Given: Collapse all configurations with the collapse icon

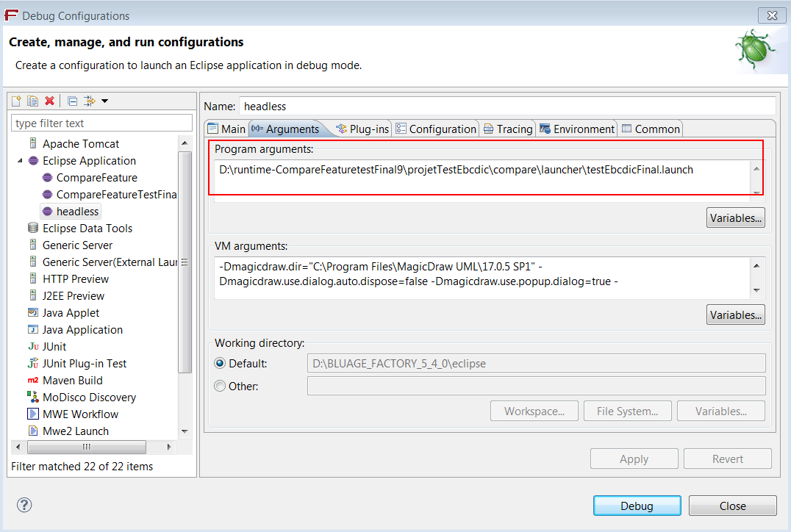Looking at the screenshot, I should (x=72, y=101).
